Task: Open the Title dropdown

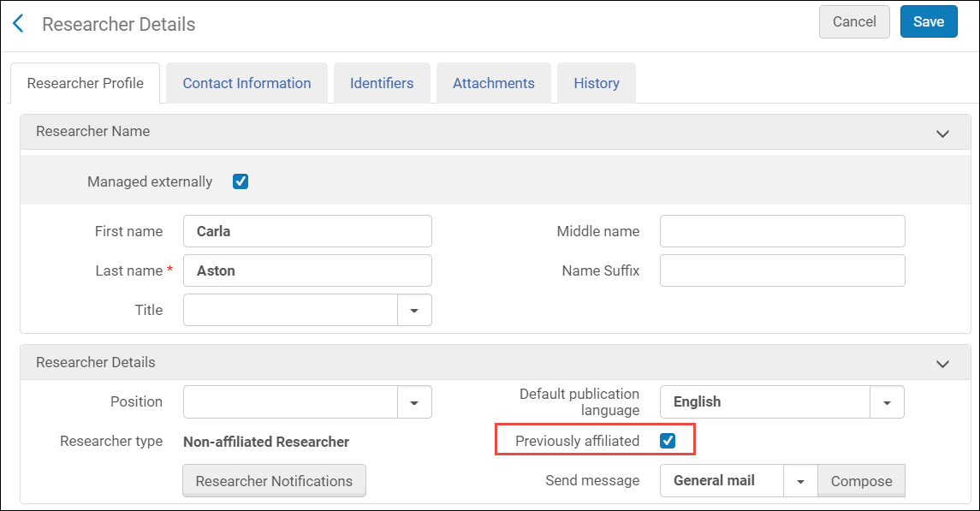Action: coord(413,310)
